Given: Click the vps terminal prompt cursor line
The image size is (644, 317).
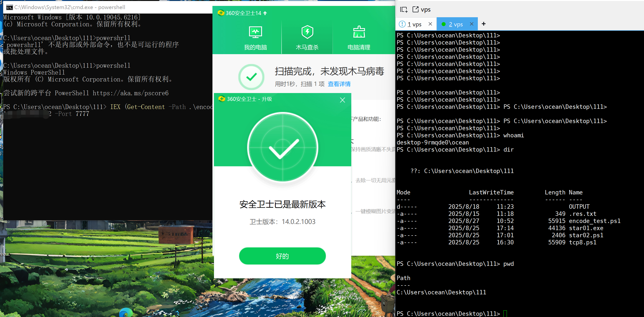Looking at the screenshot, I should [505, 313].
